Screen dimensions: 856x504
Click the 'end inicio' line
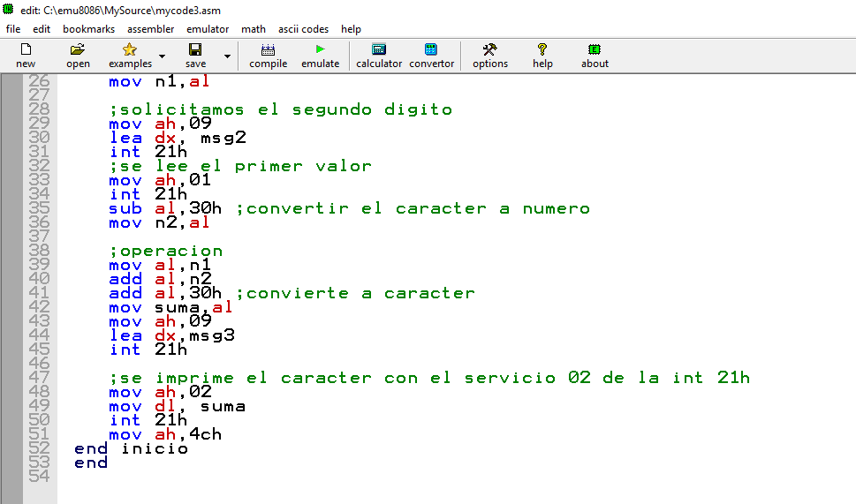[131, 449]
